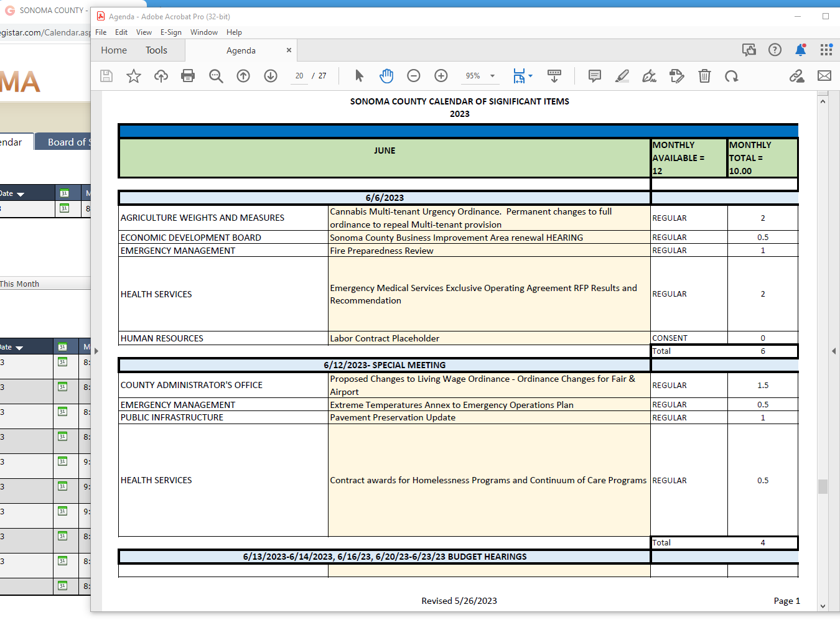
Task: Bookmark file with the star icon
Action: [134, 76]
